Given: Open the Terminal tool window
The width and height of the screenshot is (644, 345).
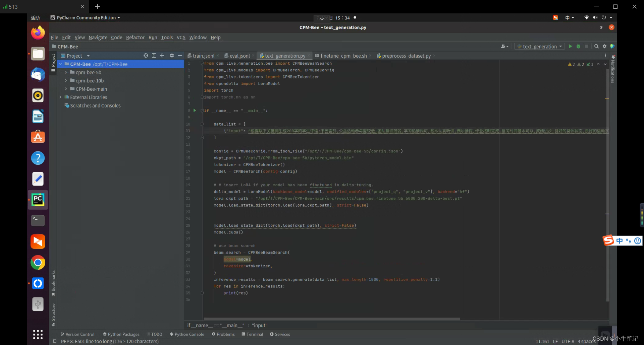Looking at the screenshot, I should pyautogui.click(x=252, y=334).
